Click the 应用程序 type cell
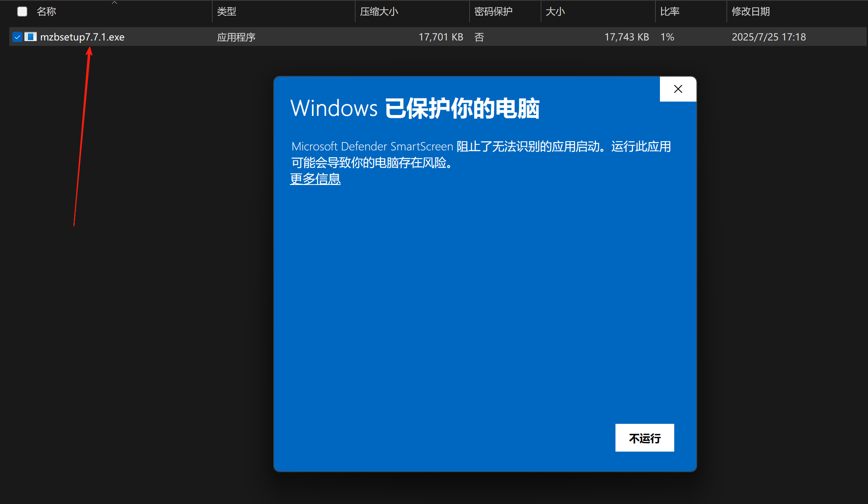Screen dimensions: 868x504 click(x=236, y=37)
